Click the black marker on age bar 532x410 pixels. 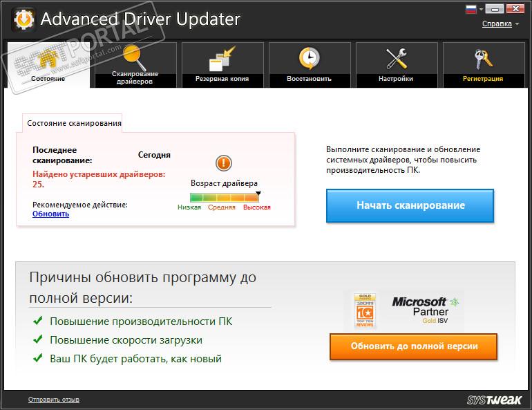coord(258,194)
